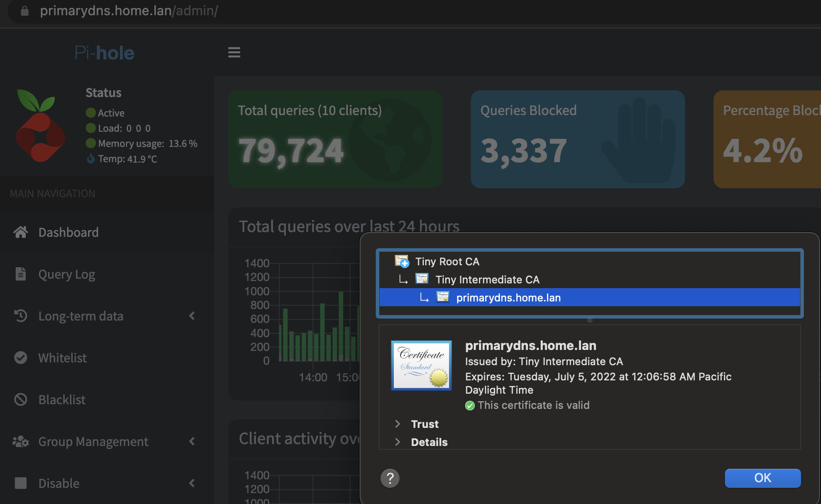The width and height of the screenshot is (821, 504).
Task: Click 'Issued by: Tiny Intermediate CA' text
Action: pos(544,361)
